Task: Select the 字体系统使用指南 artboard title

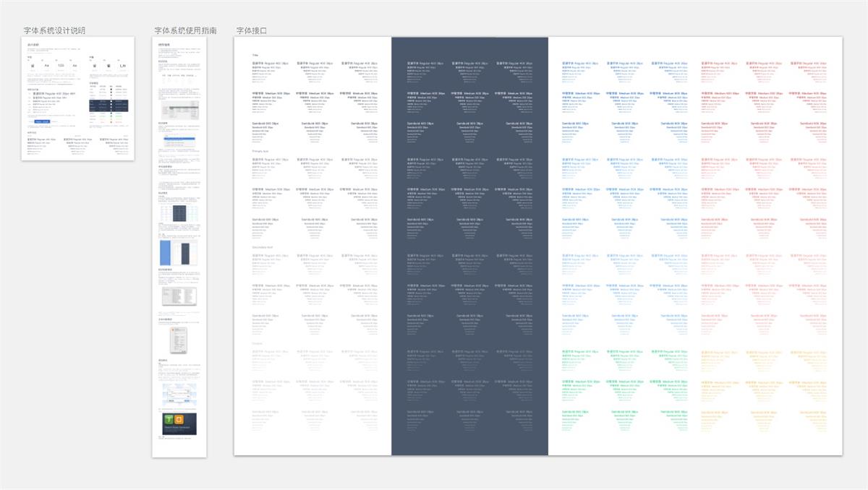Action: click(185, 31)
